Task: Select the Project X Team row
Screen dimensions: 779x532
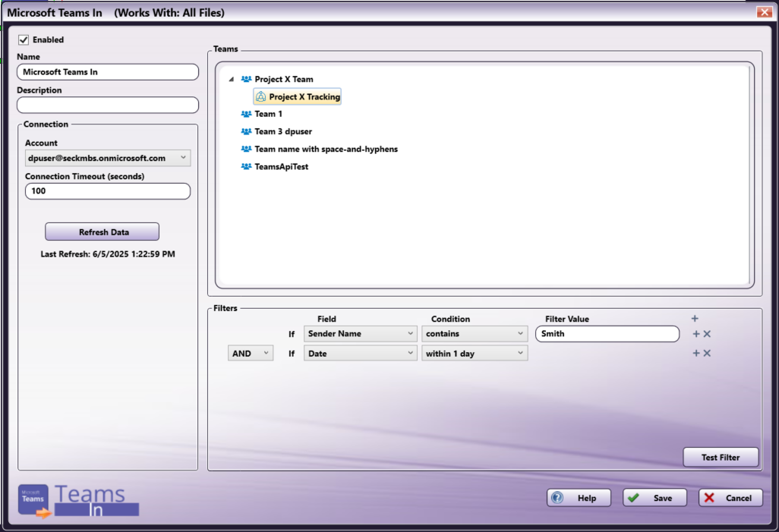Action: pyautogui.click(x=284, y=80)
